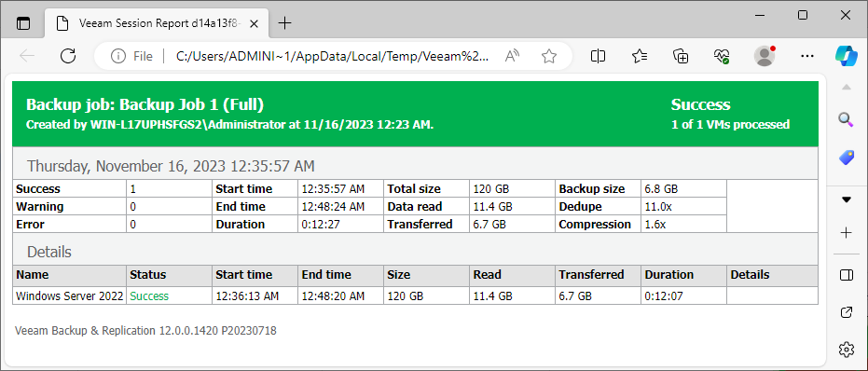Viewport: 868px width, 371px height.
Task: Add sidebar app with plus icon
Action: point(846,233)
